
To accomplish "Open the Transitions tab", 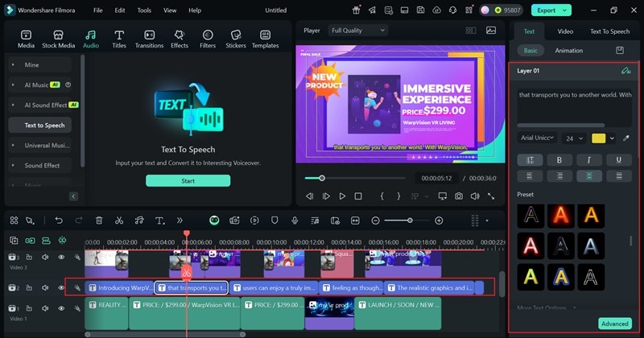I will [149, 39].
